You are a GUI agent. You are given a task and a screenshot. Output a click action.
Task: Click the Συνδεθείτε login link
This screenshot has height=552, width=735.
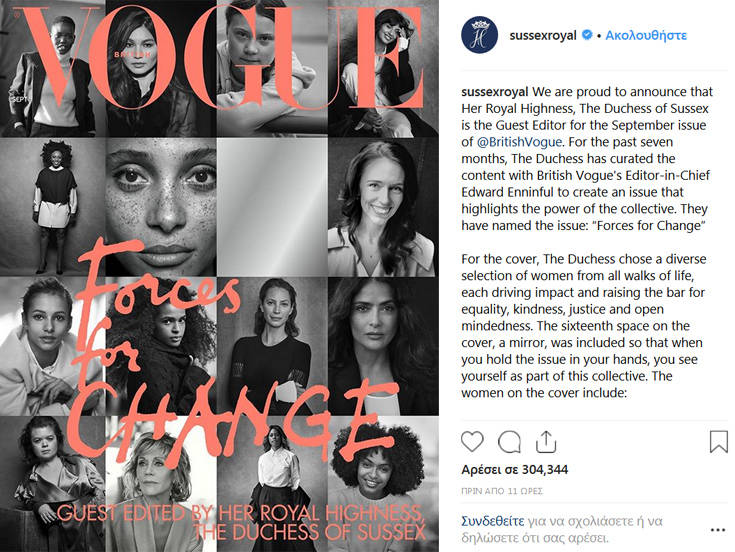(x=493, y=521)
